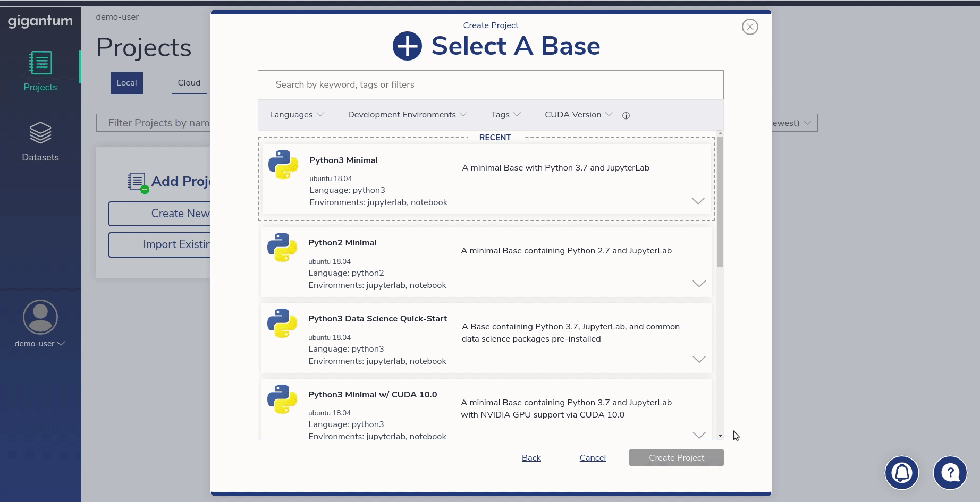This screenshot has height=502, width=980.
Task: Click 'A minimal Base with Python 3.7 and JupyterLab'
Action: [556, 168]
